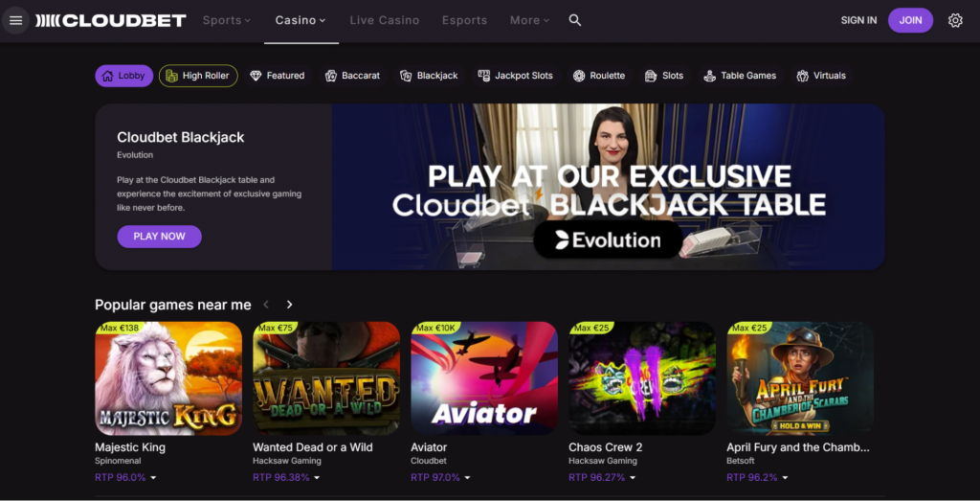The width and height of the screenshot is (980, 501).
Task: Open Wanted Dead or a Wild thumbnail
Action: pos(326,378)
